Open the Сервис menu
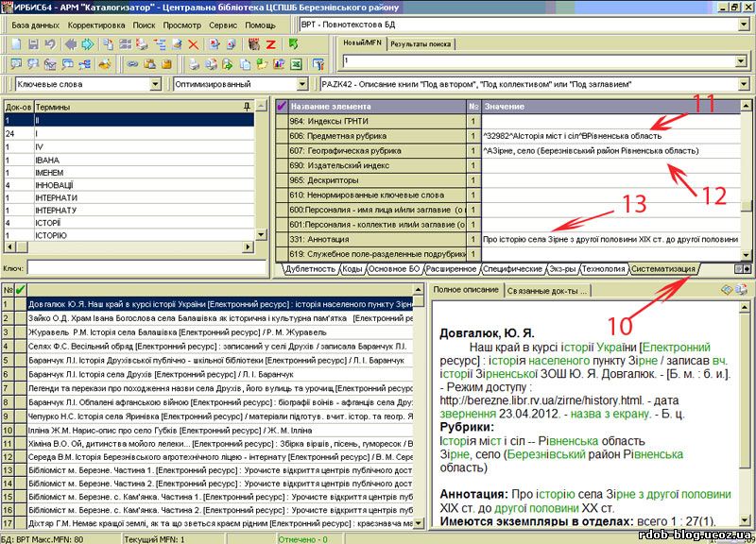Image resolution: width=756 pixels, height=544 pixels. coord(223,23)
